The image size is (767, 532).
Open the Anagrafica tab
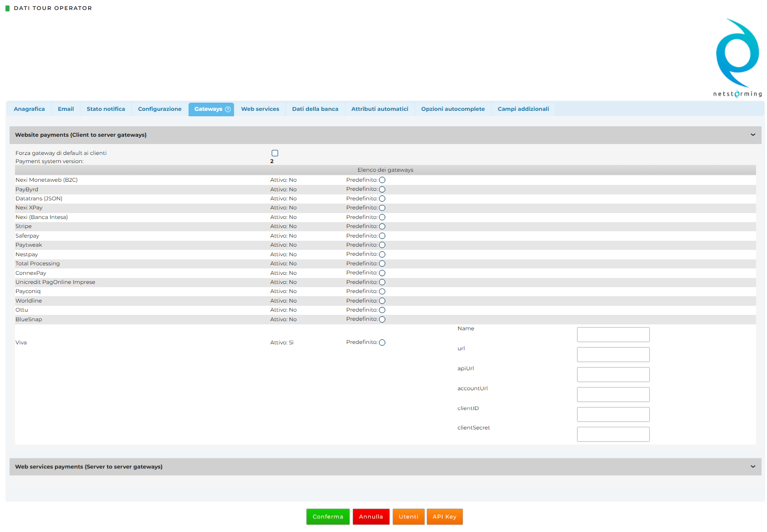[x=29, y=109]
